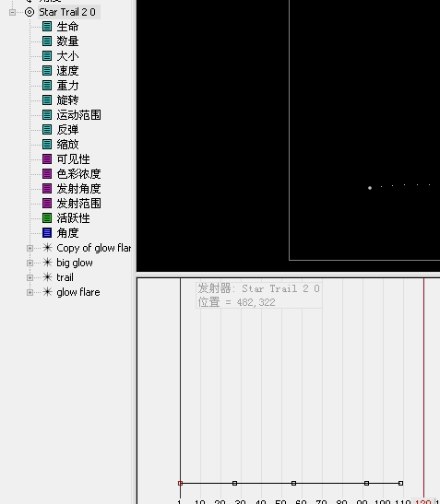Screen dimensions: 440x504
Task: Click the magenta 发射范围 icon
Action: [47, 204]
